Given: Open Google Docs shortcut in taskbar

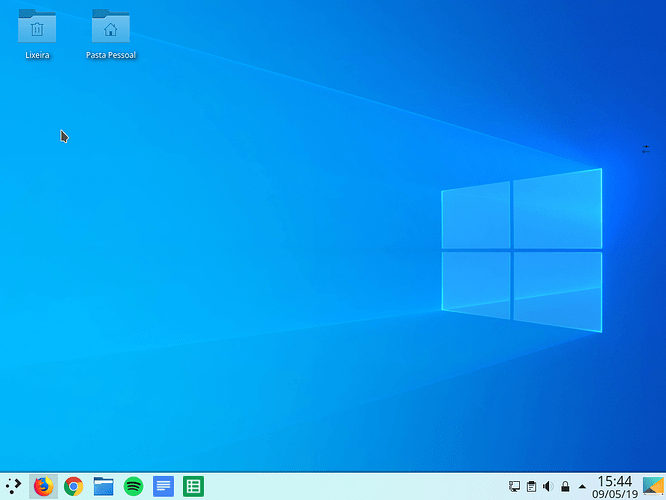Looking at the screenshot, I should point(164,486).
